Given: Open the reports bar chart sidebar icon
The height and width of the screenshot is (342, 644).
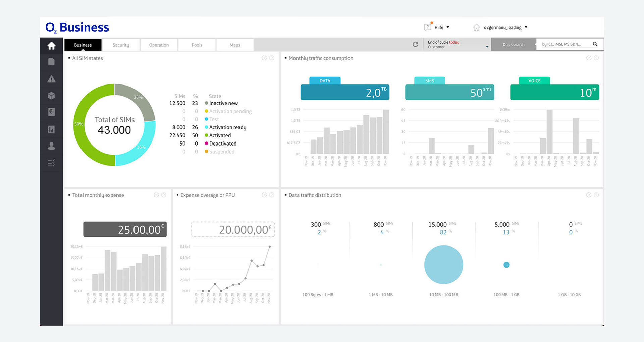Looking at the screenshot, I should tap(51, 129).
